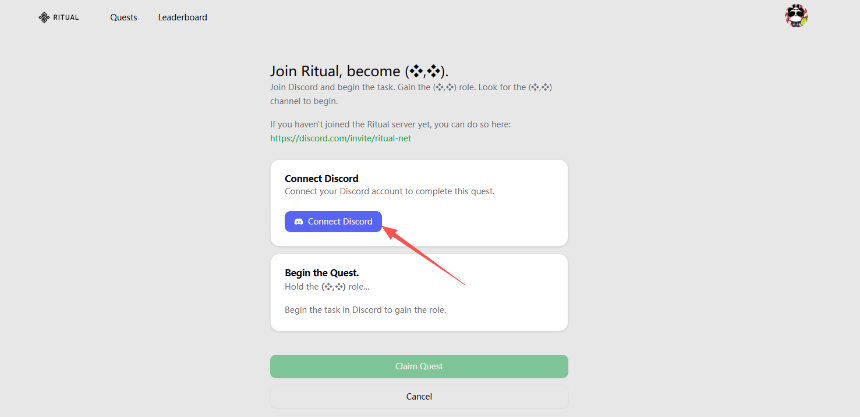Click the 'Join Ritual, become' page title
Viewport: 860px width, 417px height.
[336, 72]
